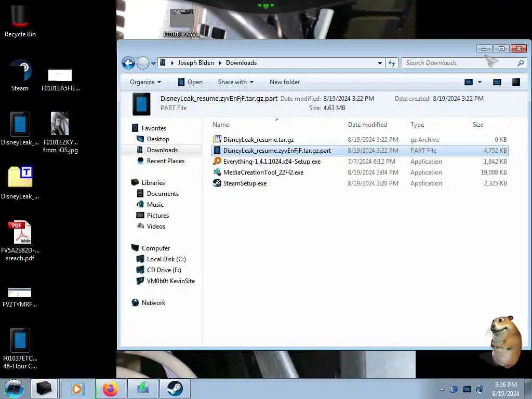The height and width of the screenshot is (399, 532).
Task: Click Open in the toolbar
Action: coord(190,82)
